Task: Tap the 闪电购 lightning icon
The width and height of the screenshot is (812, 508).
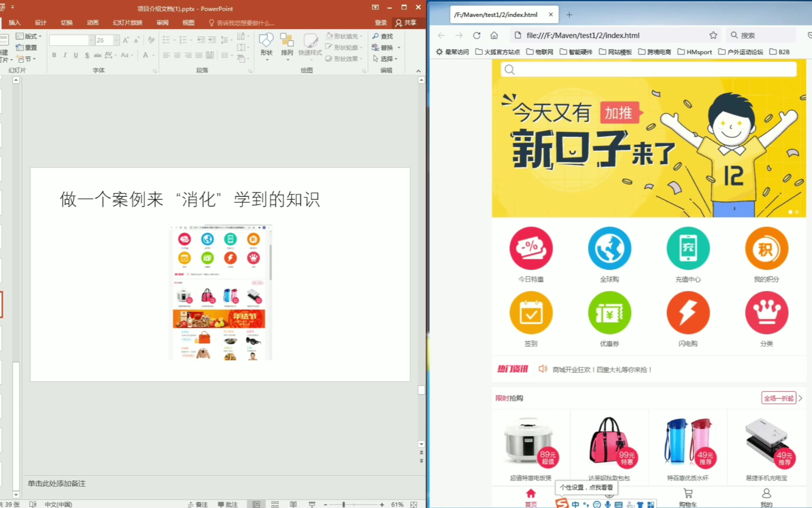Action: [688, 313]
